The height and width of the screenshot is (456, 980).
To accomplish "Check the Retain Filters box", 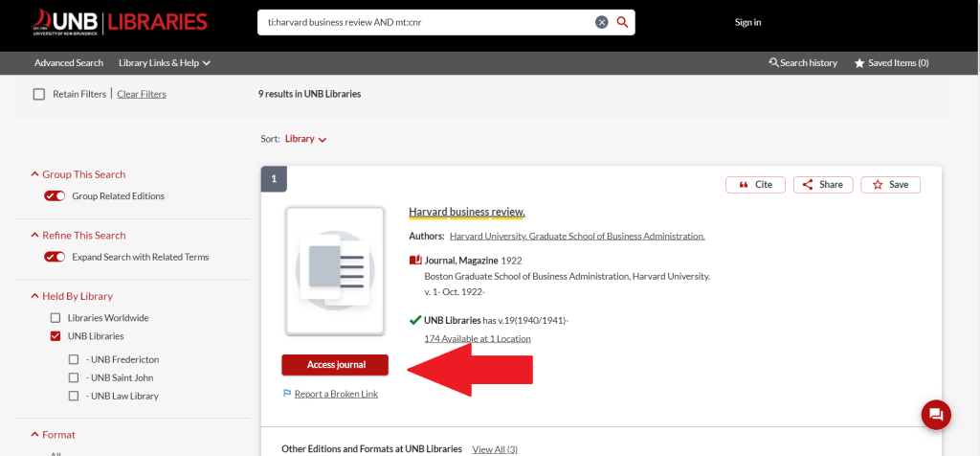I will (x=38, y=95).
